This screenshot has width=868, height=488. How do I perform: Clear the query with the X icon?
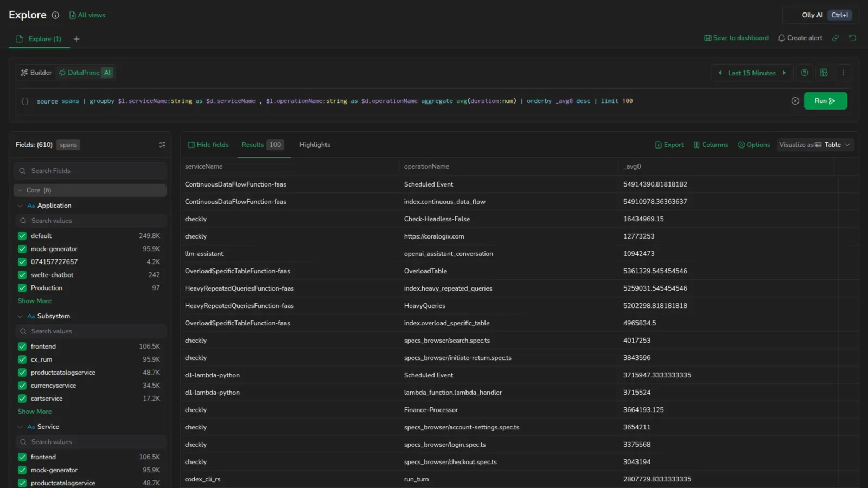[x=795, y=101]
